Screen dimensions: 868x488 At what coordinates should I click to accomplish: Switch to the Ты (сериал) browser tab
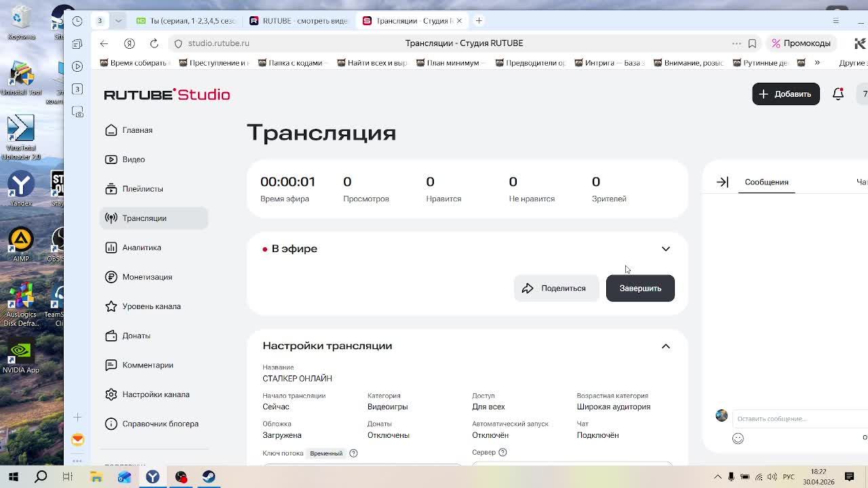point(185,21)
